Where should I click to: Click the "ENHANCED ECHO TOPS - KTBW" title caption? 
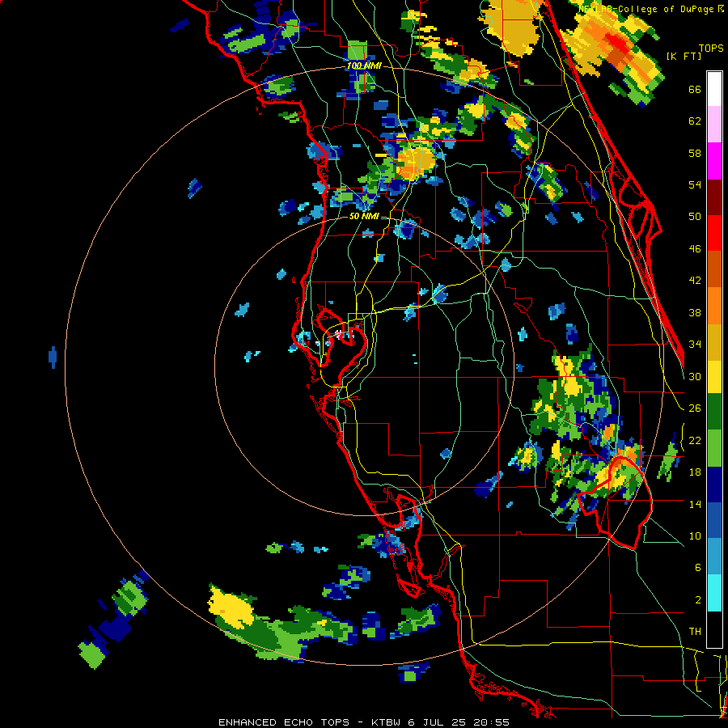point(309,722)
